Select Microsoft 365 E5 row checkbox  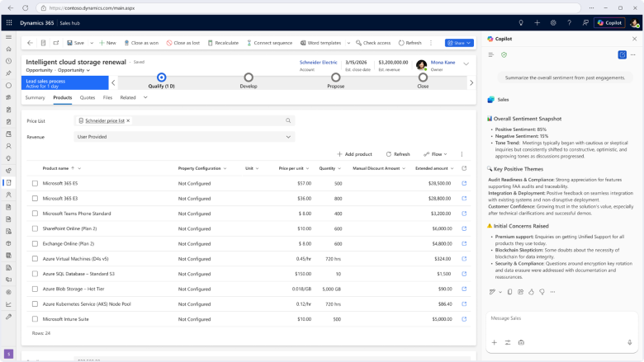[x=35, y=184]
